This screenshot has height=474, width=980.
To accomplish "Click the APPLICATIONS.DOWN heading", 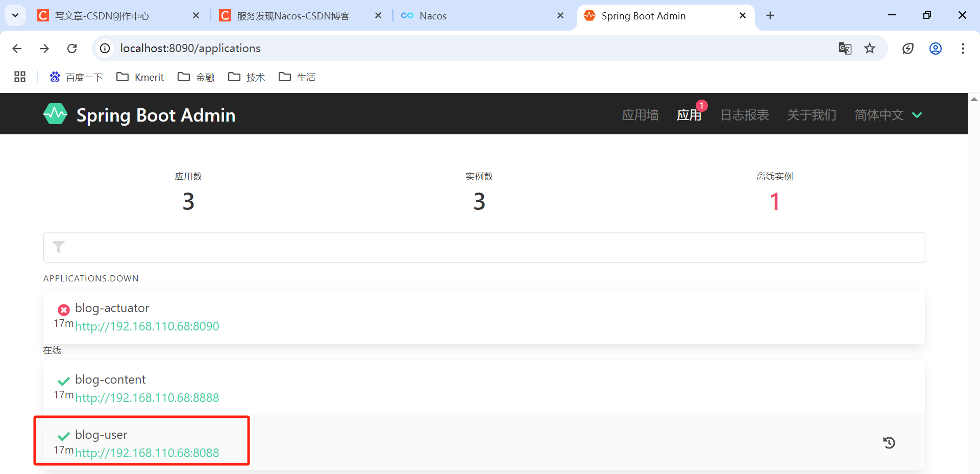I will pos(91,278).
